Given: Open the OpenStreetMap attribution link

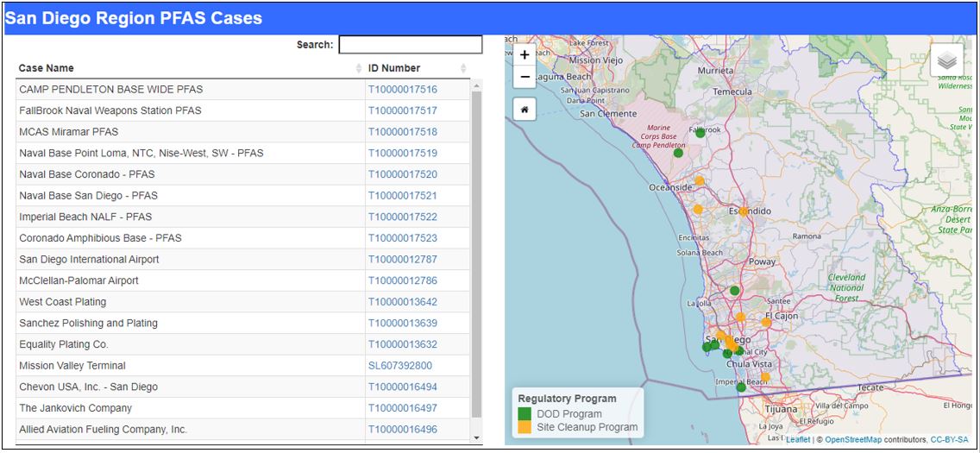Looking at the screenshot, I should 853,440.
